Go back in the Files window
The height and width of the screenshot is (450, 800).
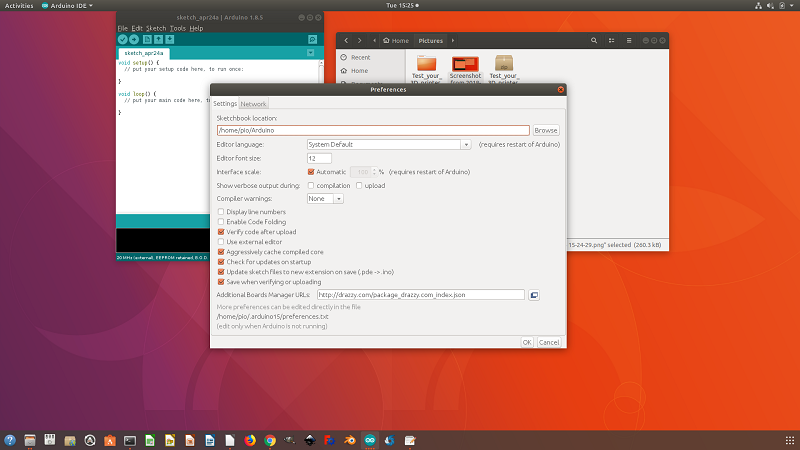point(346,41)
